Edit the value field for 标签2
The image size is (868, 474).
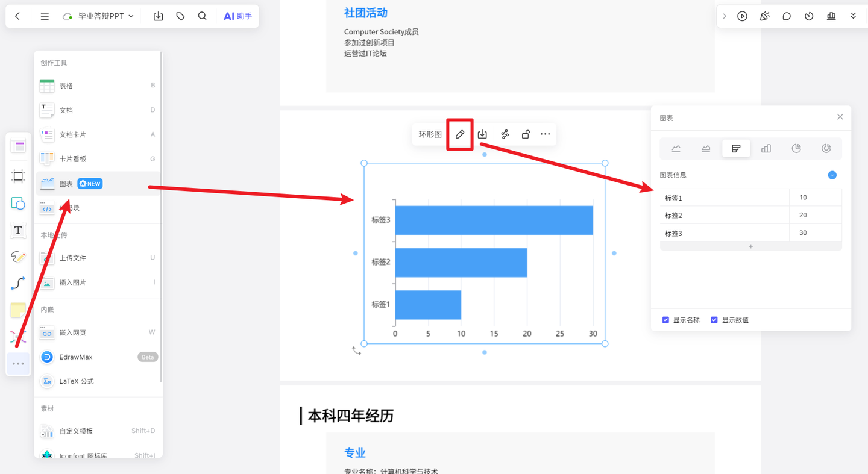point(815,215)
